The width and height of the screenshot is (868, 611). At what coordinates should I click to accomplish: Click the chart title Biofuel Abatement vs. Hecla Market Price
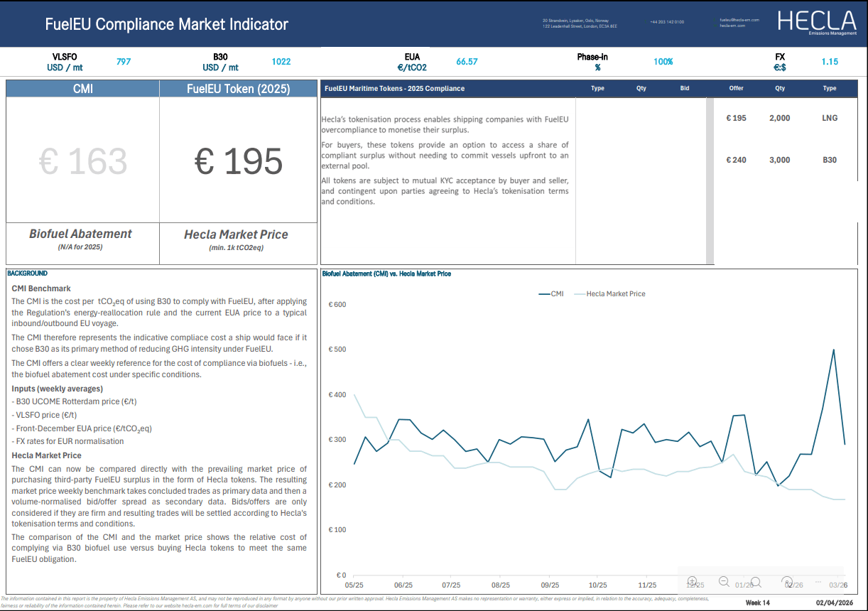(386, 274)
